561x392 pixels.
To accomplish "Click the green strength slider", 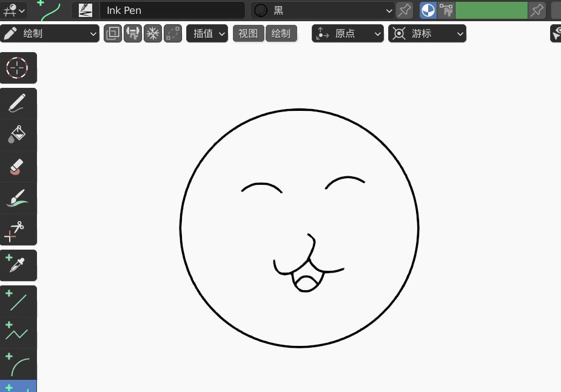I will click(491, 10).
